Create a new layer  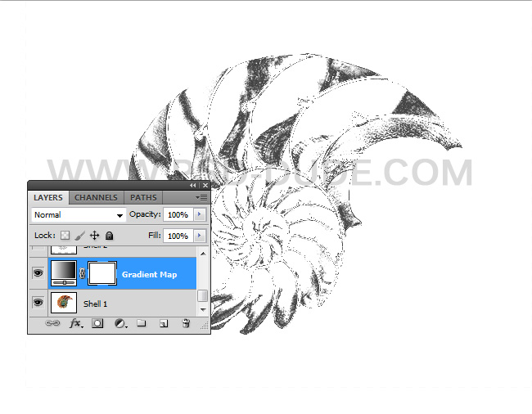coord(164,323)
